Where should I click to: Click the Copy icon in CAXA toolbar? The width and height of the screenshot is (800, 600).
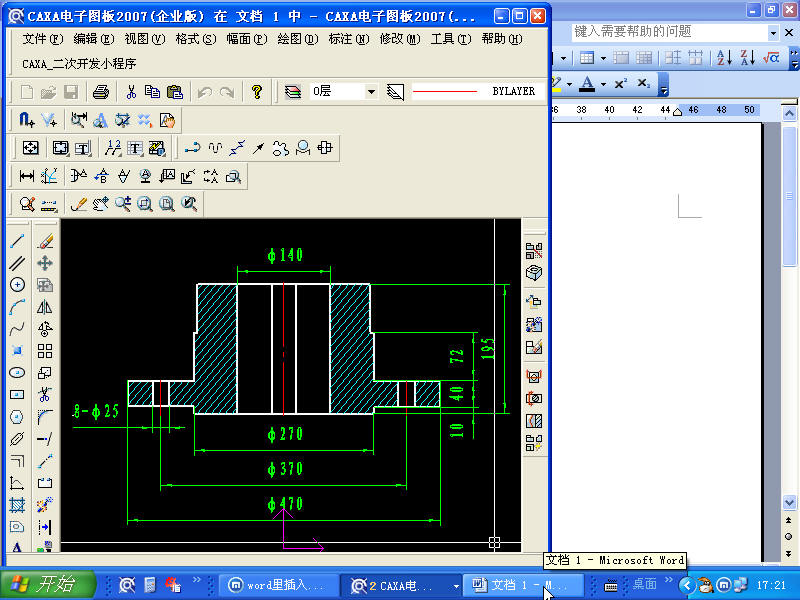click(152, 92)
